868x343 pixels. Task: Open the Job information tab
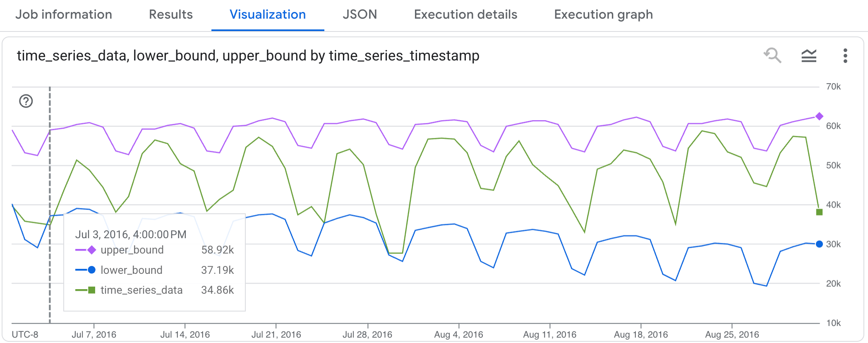[64, 14]
